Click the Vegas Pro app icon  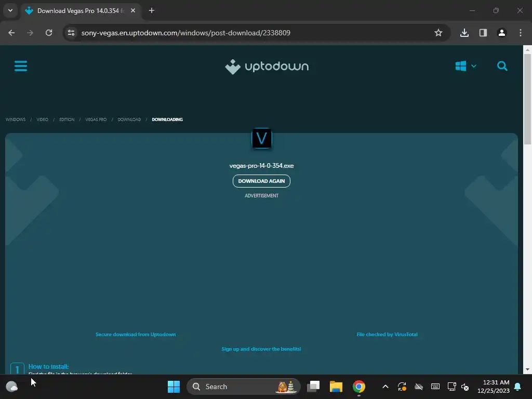click(x=262, y=138)
